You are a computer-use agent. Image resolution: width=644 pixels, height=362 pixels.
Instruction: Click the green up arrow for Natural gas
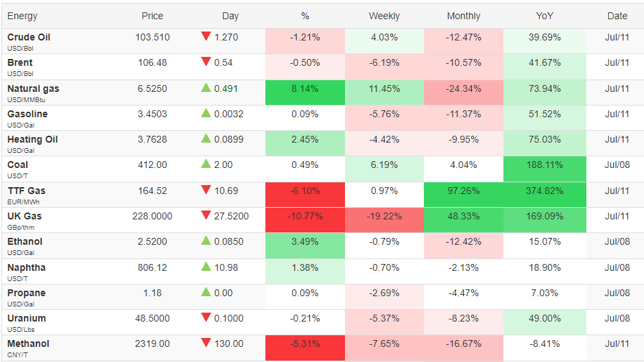coord(206,88)
